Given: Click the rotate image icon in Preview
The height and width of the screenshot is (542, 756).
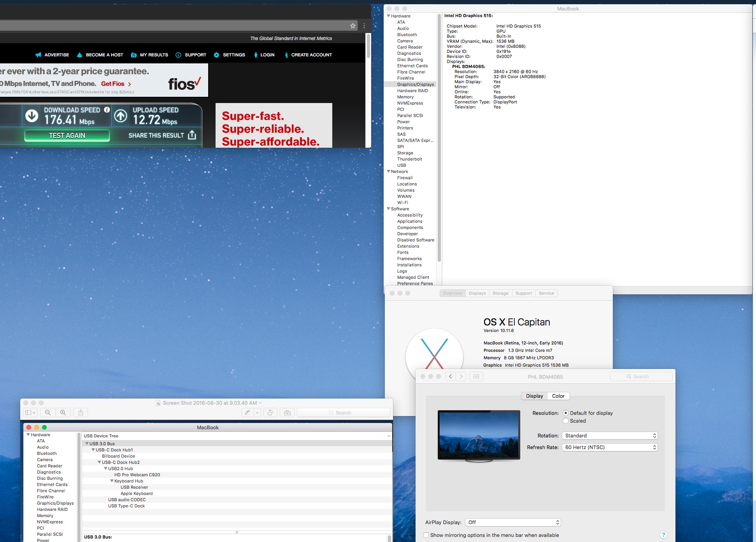Looking at the screenshot, I should (270, 413).
